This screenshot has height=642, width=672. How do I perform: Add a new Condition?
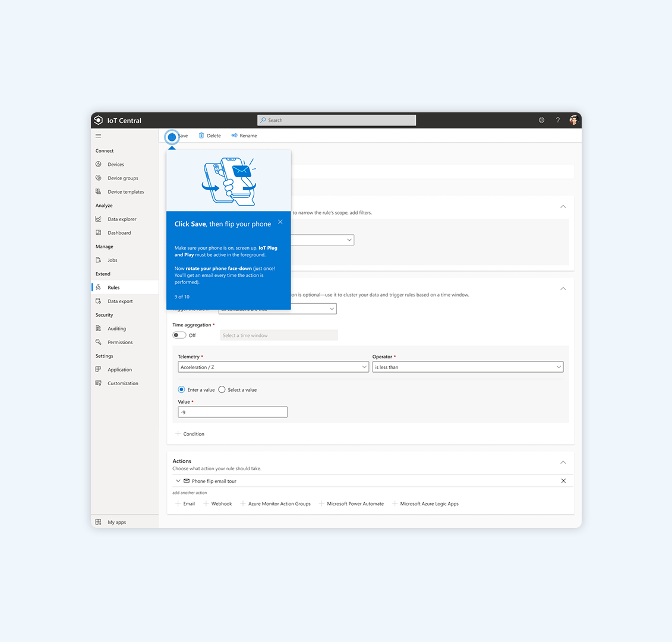190,434
